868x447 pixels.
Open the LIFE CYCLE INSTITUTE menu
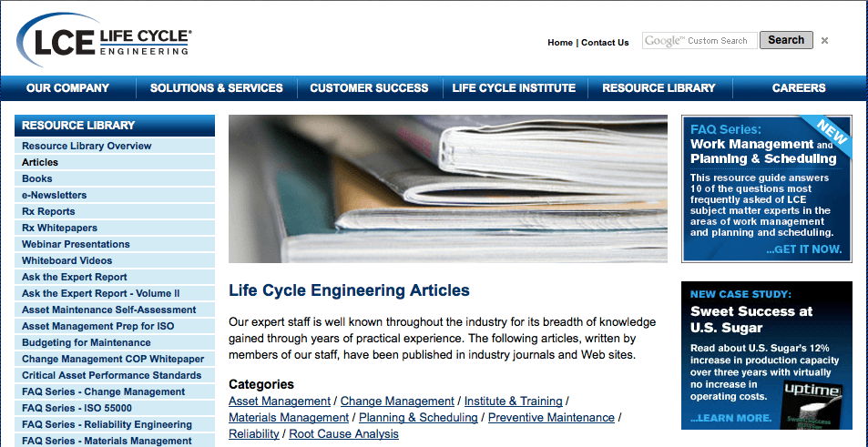point(514,88)
